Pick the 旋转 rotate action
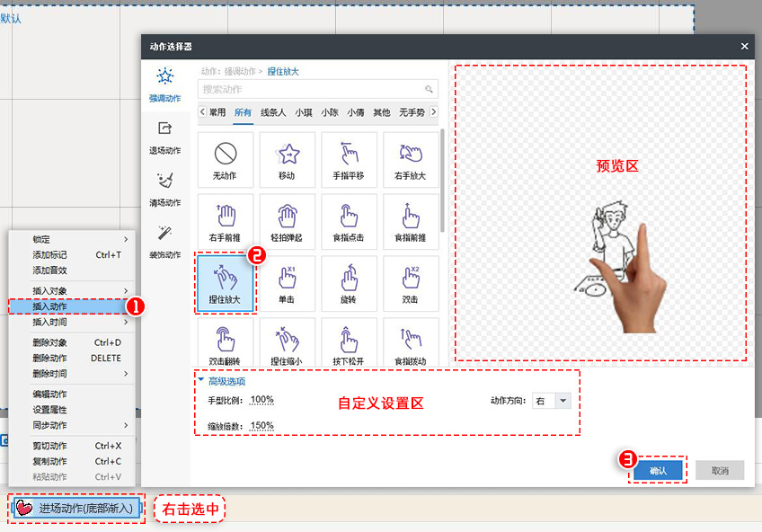 [x=350, y=284]
